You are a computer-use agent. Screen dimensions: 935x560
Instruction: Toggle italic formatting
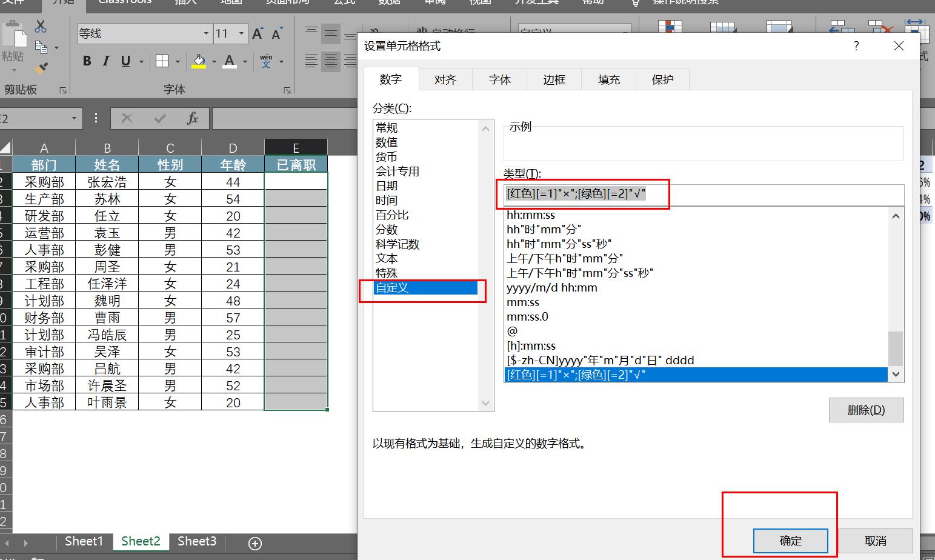[x=105, y=61]
